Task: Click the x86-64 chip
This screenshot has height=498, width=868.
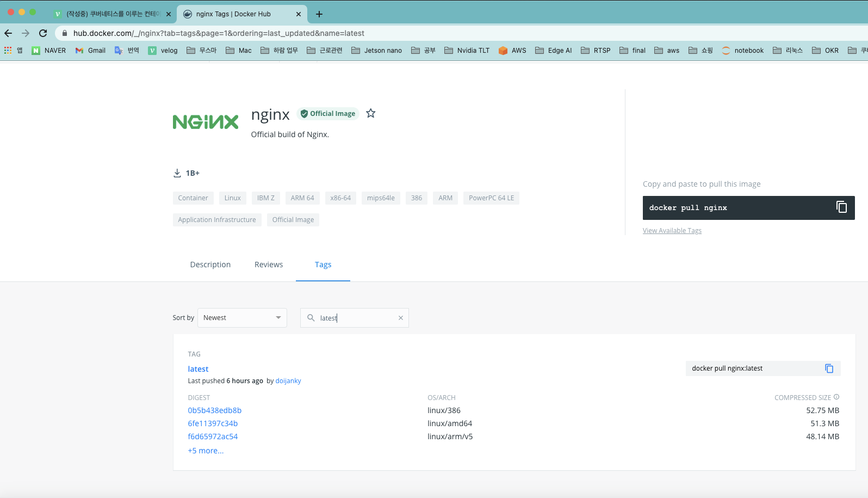Action: coord(340,198)
